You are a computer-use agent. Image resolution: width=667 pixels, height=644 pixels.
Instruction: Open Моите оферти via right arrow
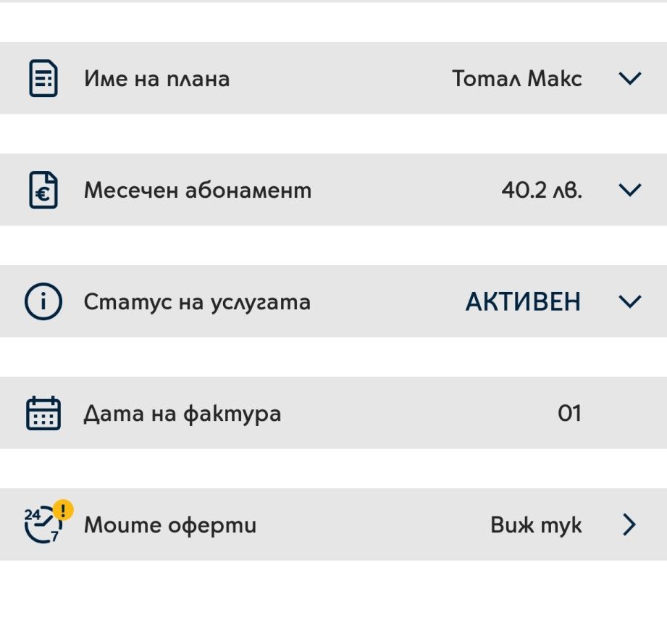click(x=629, y=525)
